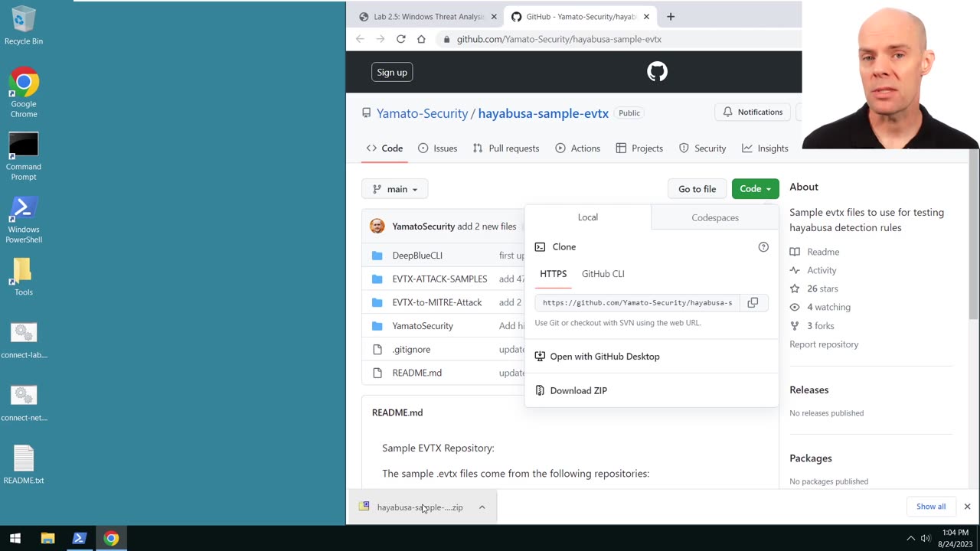Click the YamatoSecurity avatar in commit row
Screen dimensions: 980x551
click(x=377, y=226)
